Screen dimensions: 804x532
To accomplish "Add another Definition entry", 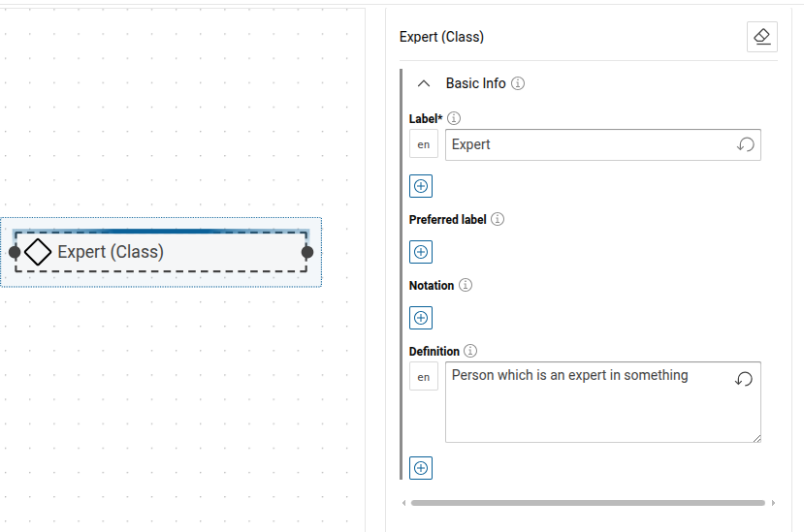I will (421, 468).
